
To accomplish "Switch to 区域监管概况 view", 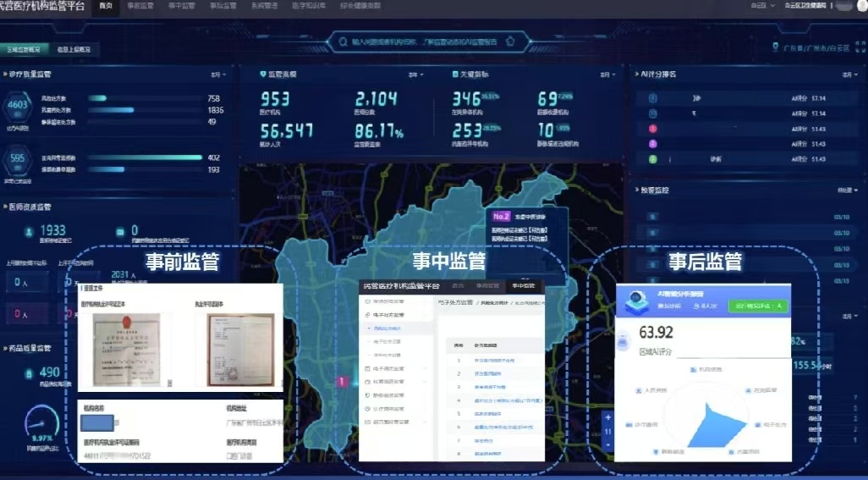I will (25, 49).
